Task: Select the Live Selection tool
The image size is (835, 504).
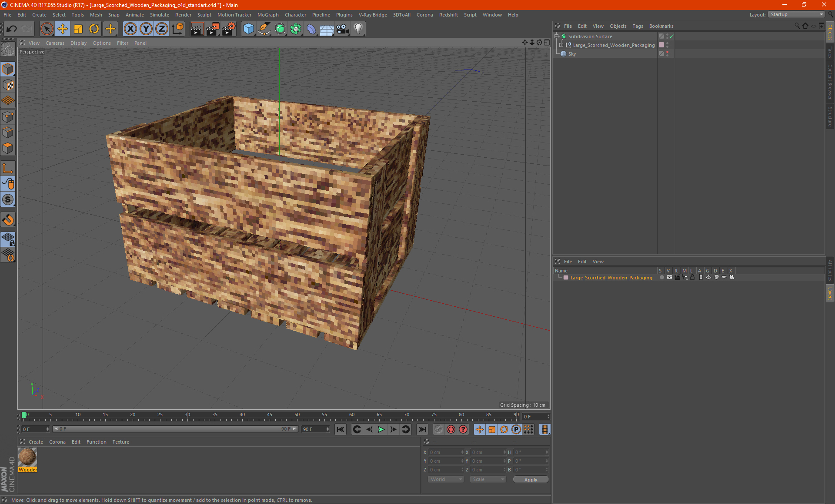Action: coord(47,29)
